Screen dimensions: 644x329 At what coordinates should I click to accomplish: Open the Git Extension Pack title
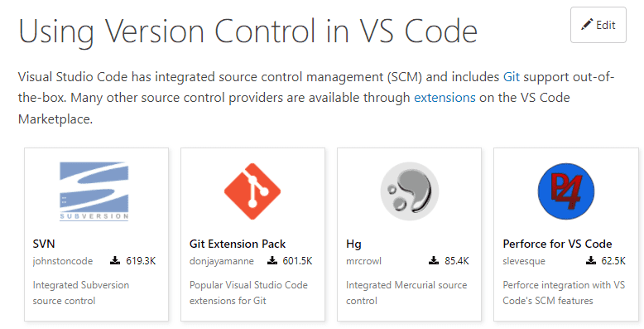coord(238,244)
